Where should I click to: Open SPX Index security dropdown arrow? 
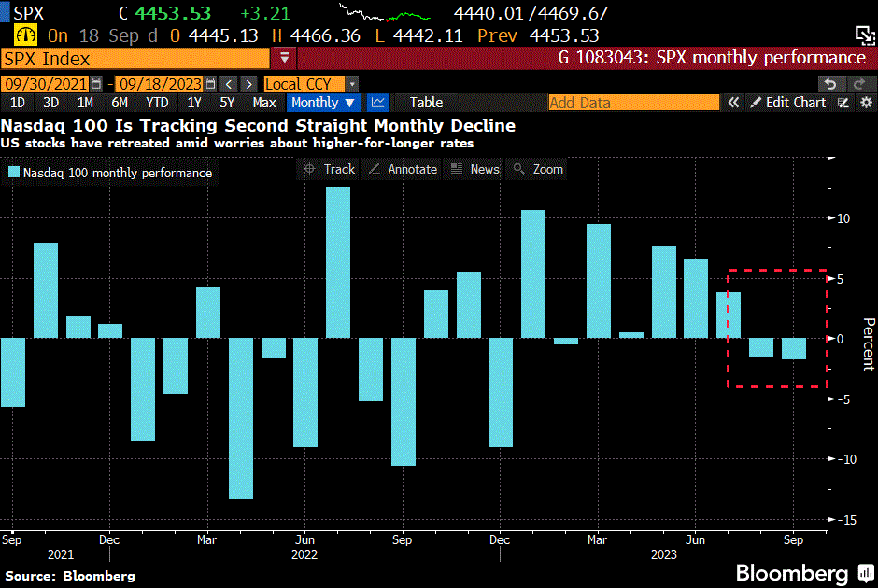[x=284, y=58]
